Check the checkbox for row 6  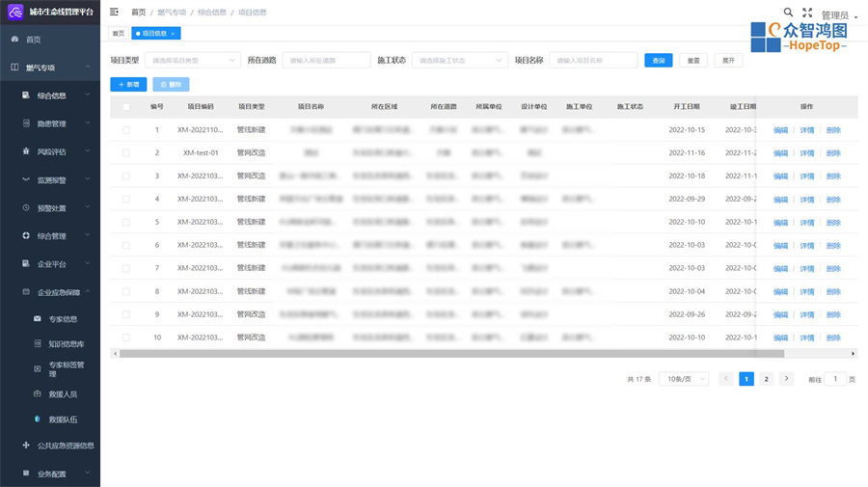[x=126, y=245]
